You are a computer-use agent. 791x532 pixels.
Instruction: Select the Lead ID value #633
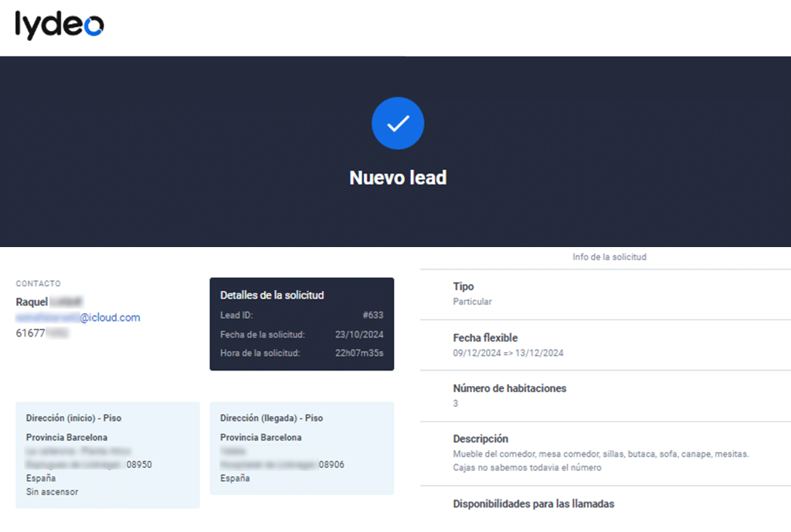coord(372,315)
